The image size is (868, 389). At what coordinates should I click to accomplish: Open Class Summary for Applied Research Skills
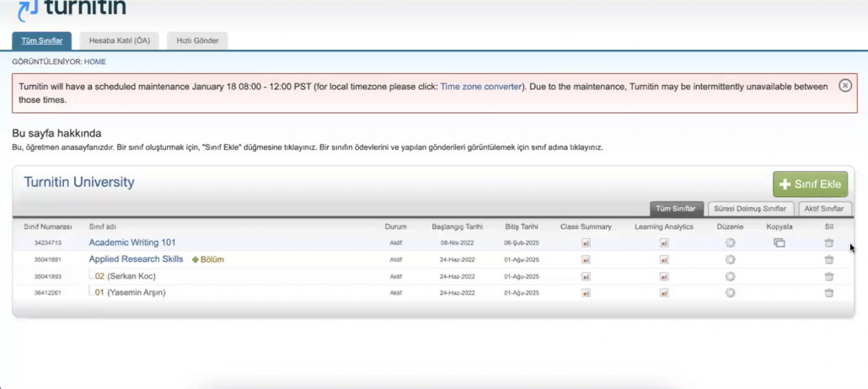tap(586, 259)
